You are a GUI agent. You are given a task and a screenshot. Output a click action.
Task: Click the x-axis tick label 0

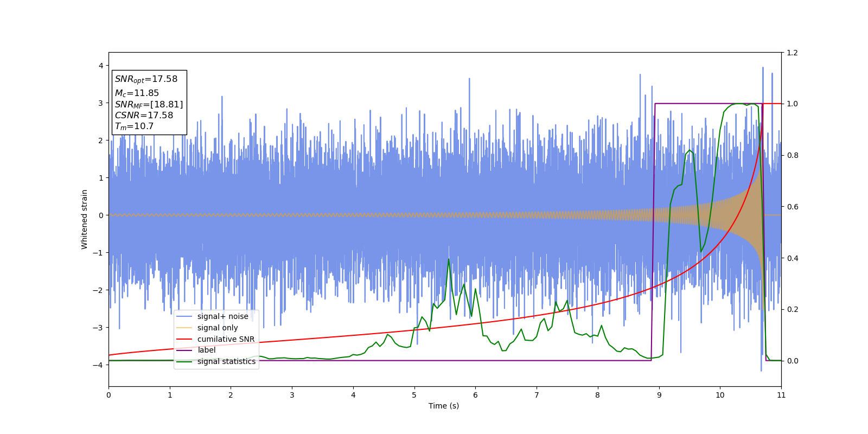point(108,395)
